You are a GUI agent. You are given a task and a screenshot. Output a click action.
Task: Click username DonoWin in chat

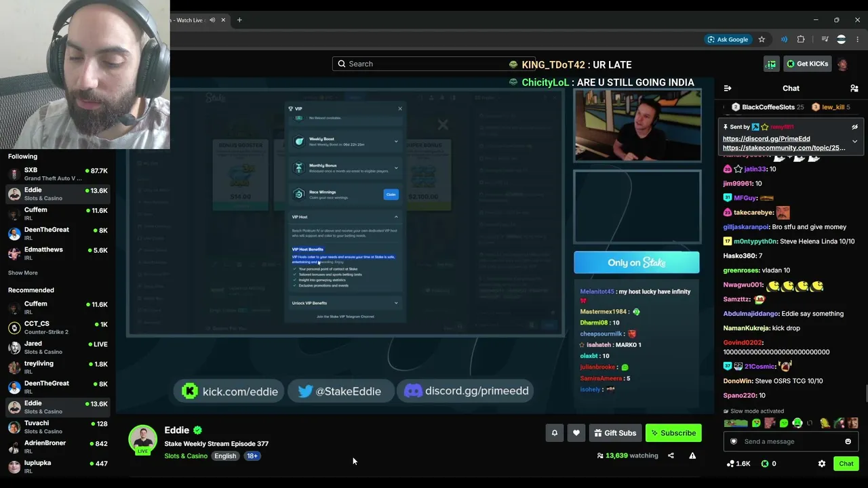(738, 381)
